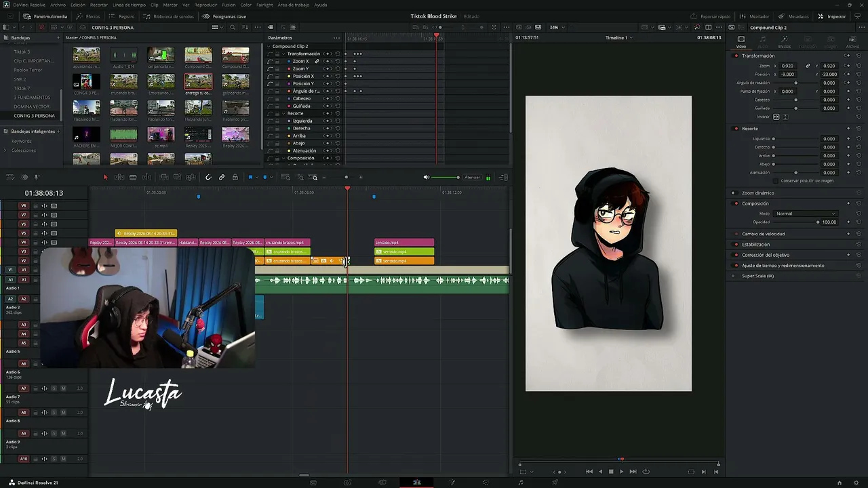Reset the Recorte section in Inspector
This screenshot has height=488, width=868.
(859, 129)
